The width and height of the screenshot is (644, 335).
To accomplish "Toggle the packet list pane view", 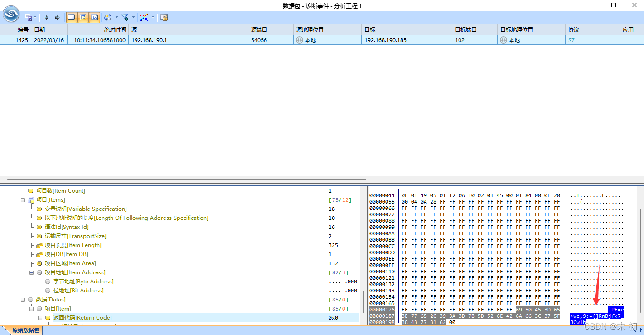I will (x=71, y=17).
